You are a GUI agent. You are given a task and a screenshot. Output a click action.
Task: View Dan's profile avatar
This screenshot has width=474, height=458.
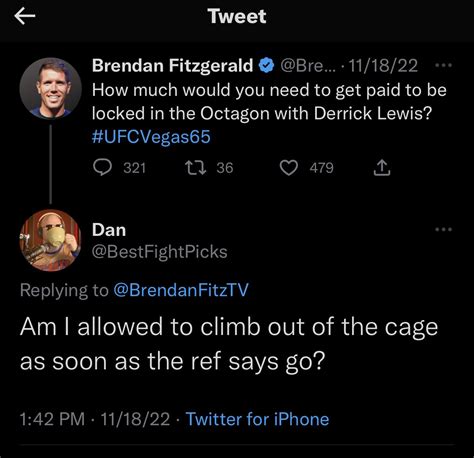point(51,240)
